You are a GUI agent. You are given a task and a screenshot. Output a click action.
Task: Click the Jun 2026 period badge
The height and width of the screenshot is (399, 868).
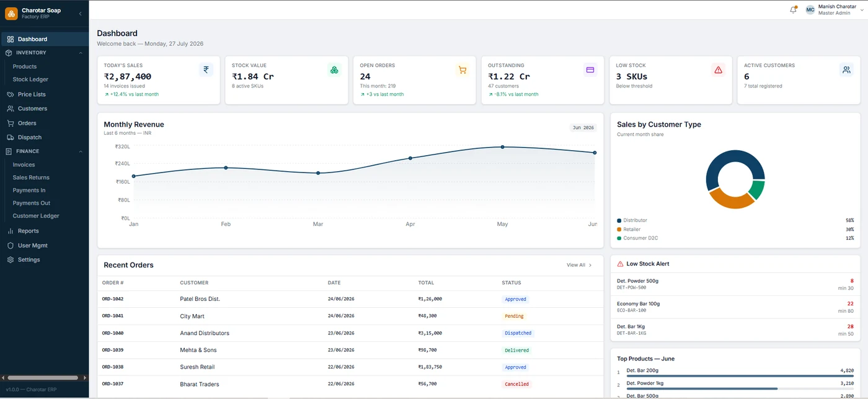[x=583, y=128]
